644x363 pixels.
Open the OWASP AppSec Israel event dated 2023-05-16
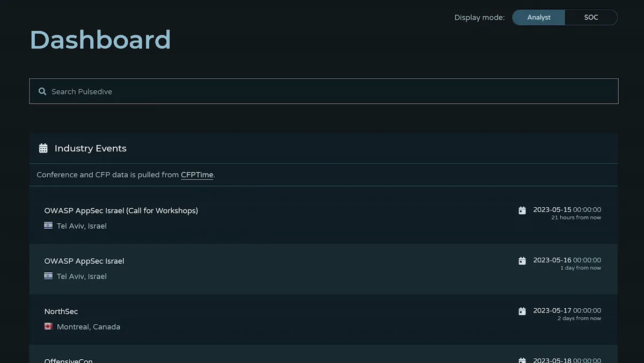[84, 261]
